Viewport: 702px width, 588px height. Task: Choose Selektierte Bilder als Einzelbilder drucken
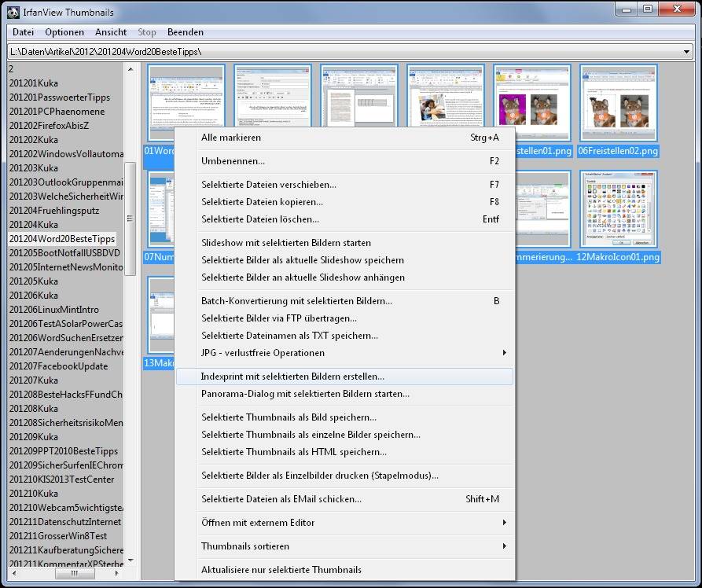tap(345, 476)
